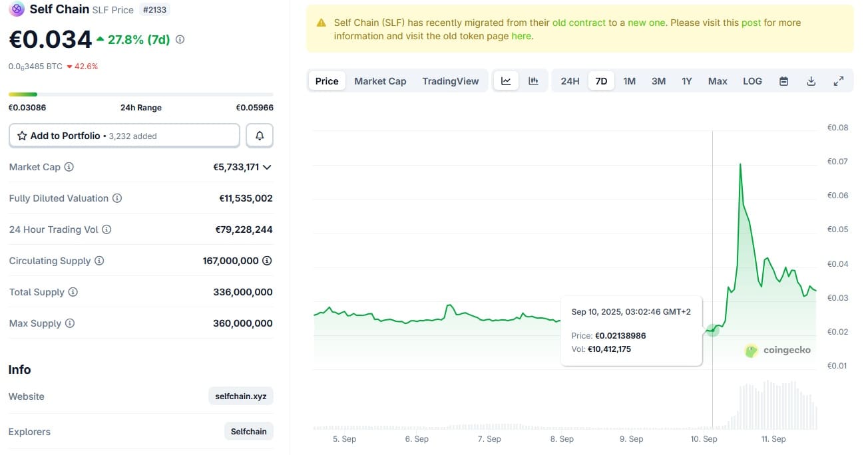
Task: Set chart range to 7D
Action: [x=601, y=81]
